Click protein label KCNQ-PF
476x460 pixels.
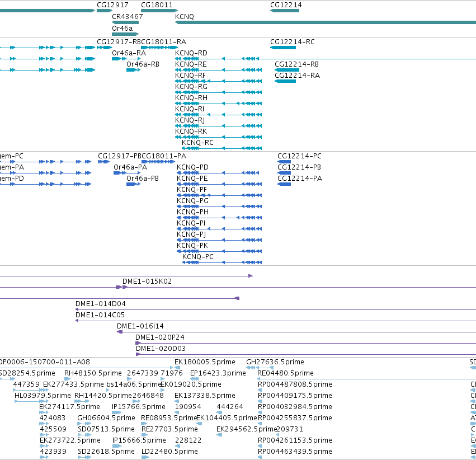click(x=192, y=190)
